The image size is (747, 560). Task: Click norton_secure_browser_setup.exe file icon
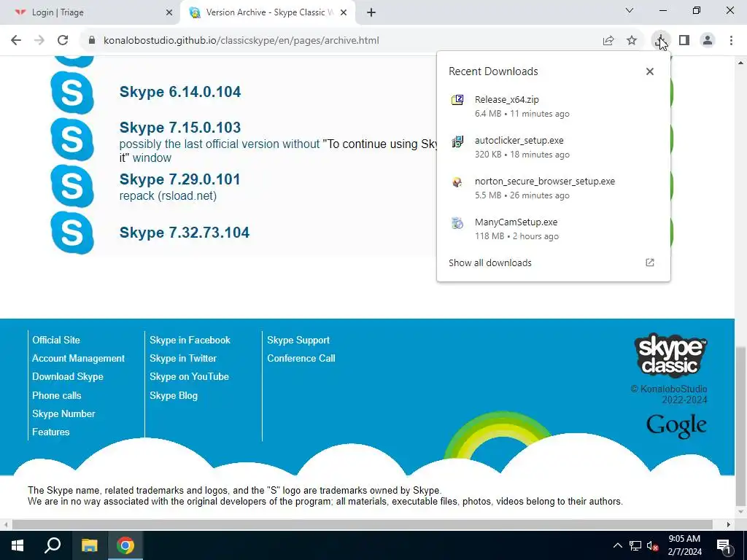point(457,182)
